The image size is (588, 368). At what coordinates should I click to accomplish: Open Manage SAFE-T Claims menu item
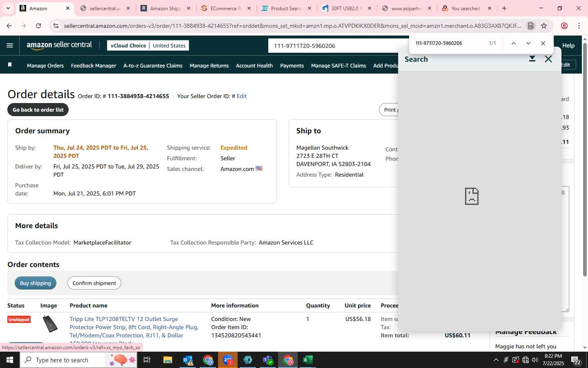pos(339,65)
